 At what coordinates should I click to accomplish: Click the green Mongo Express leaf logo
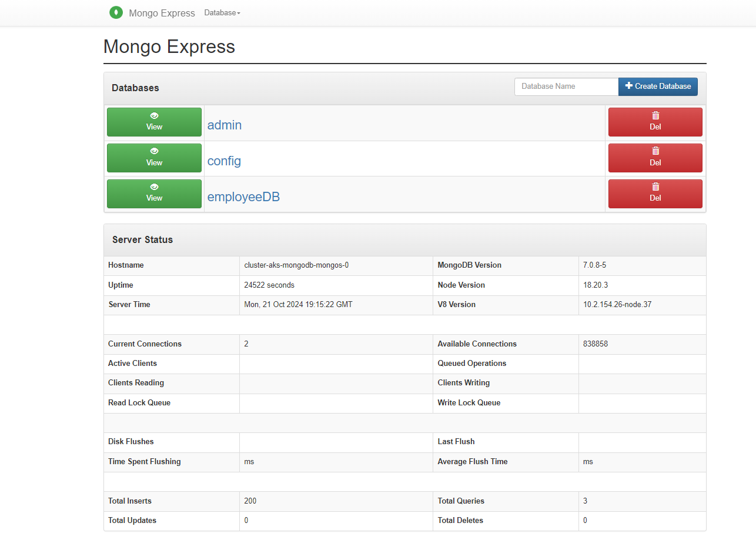pyautogui.click(x=116, y=12)
